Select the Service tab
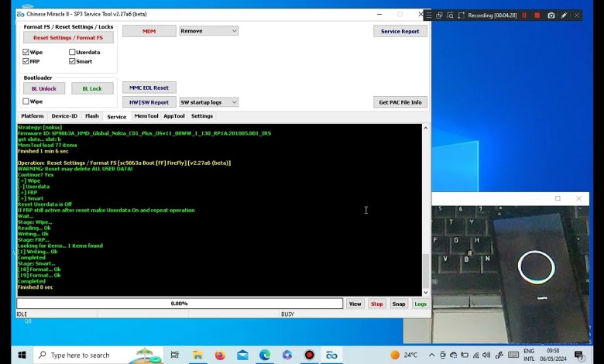Viewport: 604px width, 364px height. [x=117, y=116]
